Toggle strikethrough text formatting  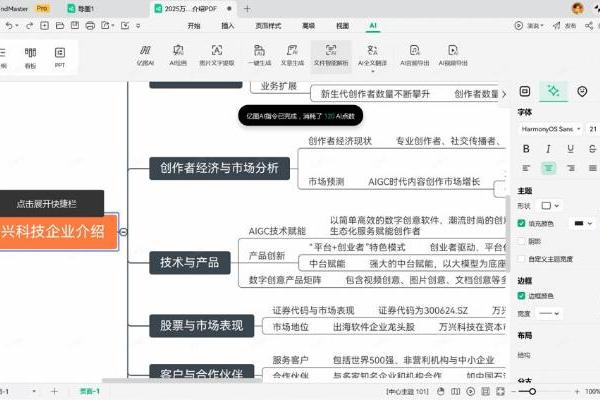(x=592, y=149)
